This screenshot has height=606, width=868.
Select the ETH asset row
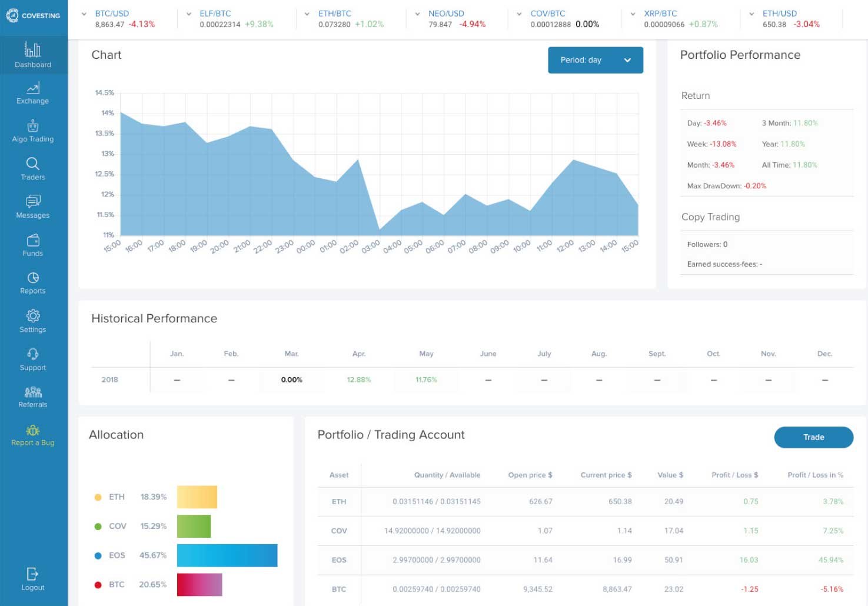[586, 502]
